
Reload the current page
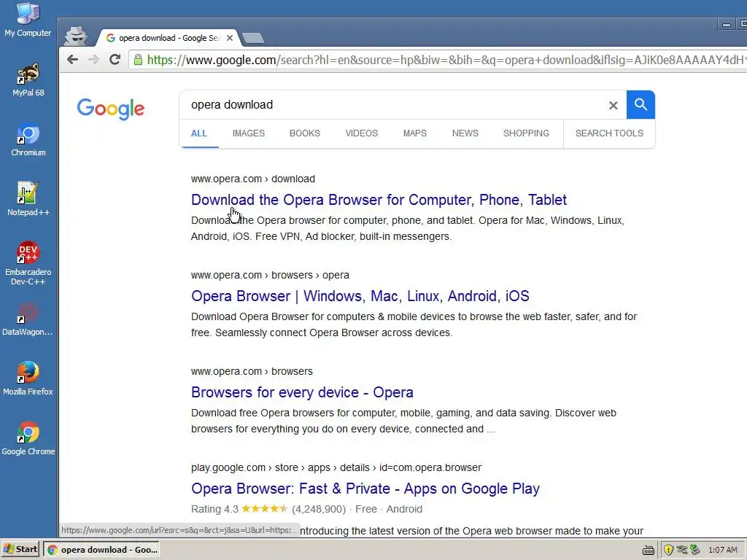pos(115,60)
